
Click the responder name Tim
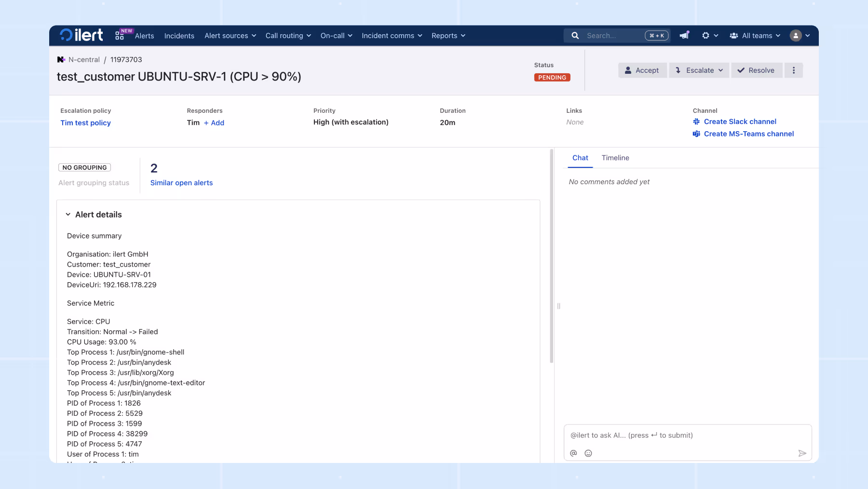tap(193, 122)
